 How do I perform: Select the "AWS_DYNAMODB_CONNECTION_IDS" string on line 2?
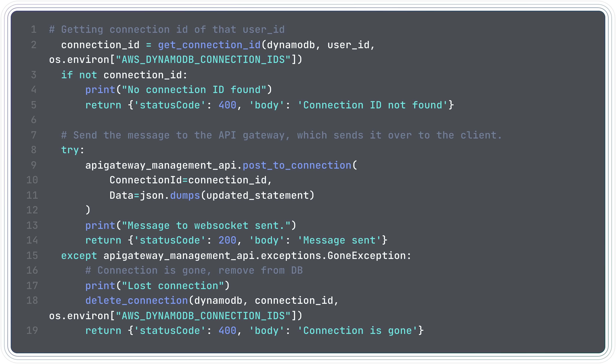203,60
